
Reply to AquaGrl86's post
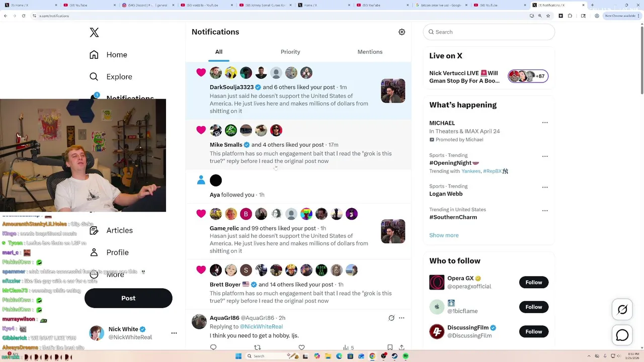point(213,347)
